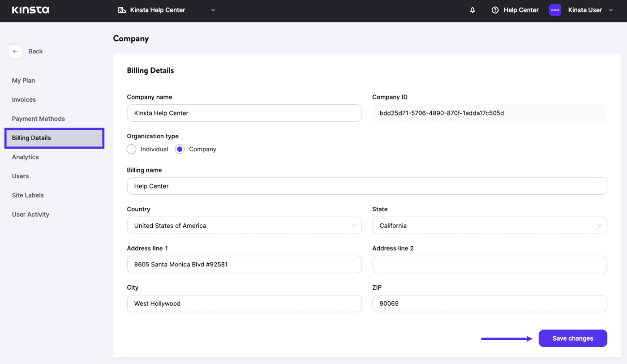Image resolution: width=627 pixels, height=364 pixels.
Task: Navigate to Payment Methods
Action: click(x=38, y=119)
